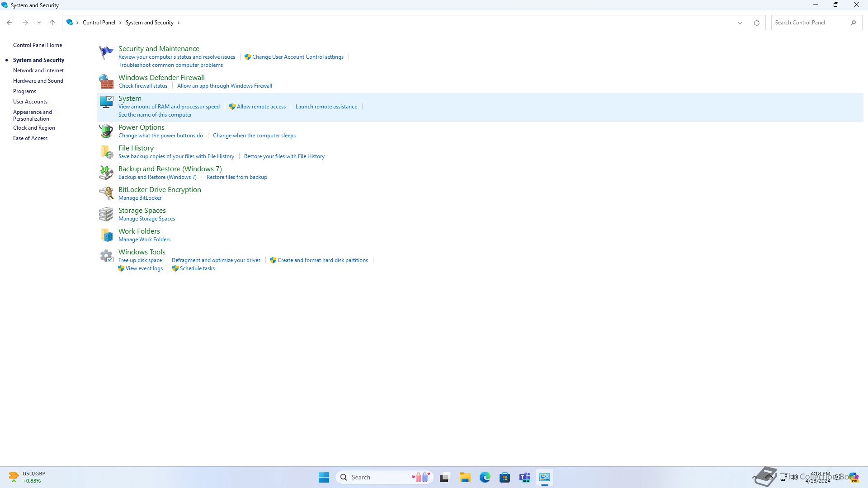Click the Storage Spaces drives icon
The height and width of the screenshot is (488, 868).
point(106,214)
